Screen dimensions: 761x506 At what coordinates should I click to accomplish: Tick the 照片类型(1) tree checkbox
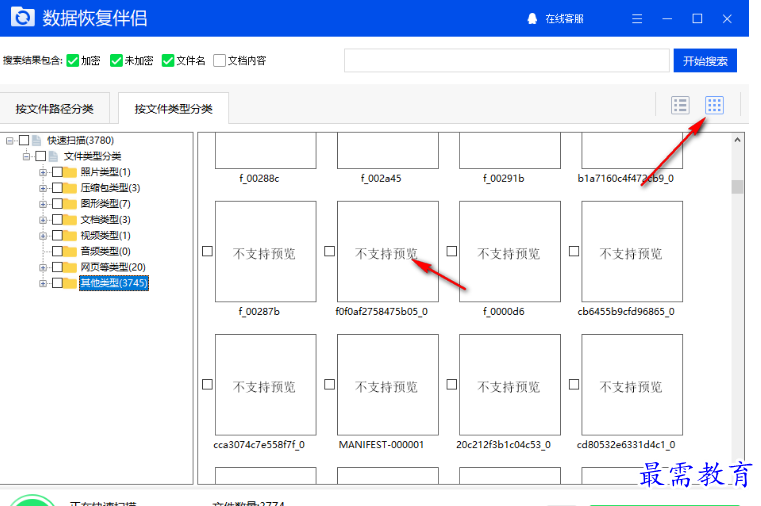tap(57, 172)
